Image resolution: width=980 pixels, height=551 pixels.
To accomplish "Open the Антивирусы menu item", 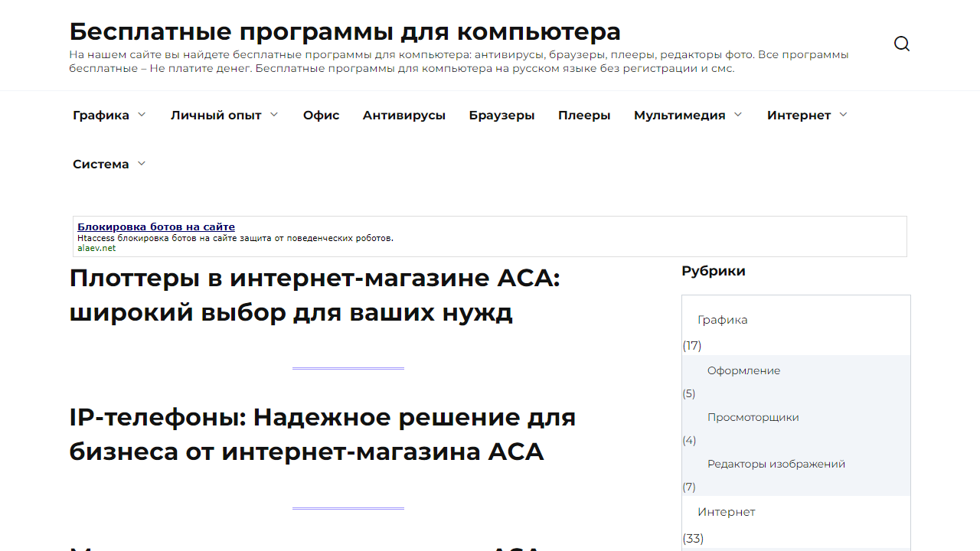I will click(404, 115).
